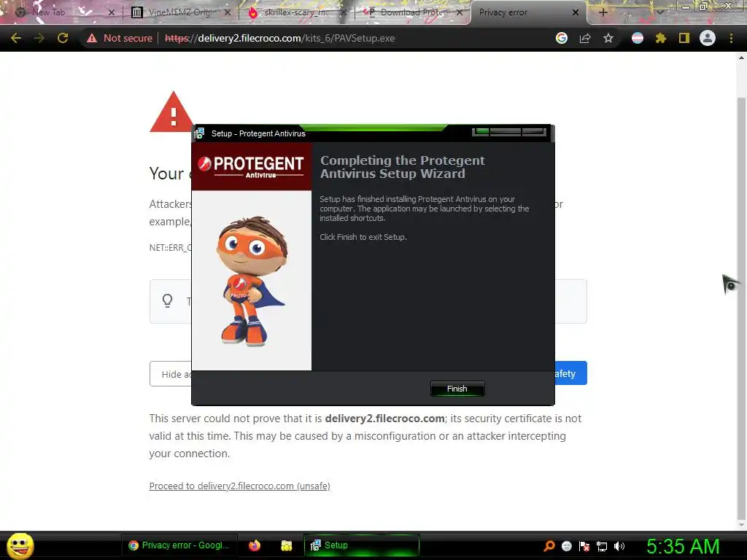747x560 pixels.
Task: Open the network tray icon
Action: [602, 546]
